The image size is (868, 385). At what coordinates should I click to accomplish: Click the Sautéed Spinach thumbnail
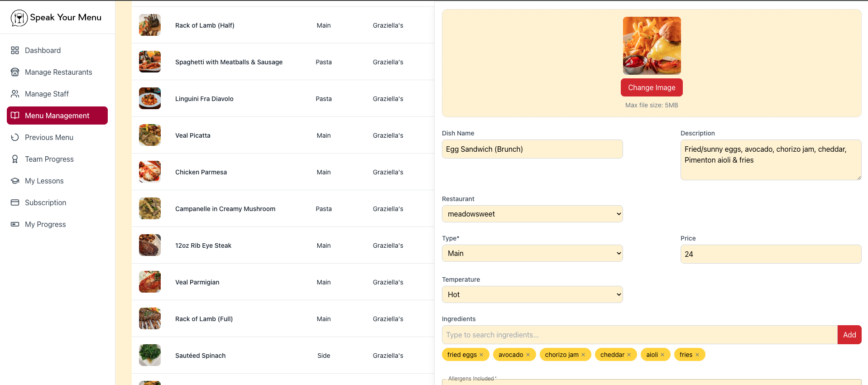click(150, 355)
